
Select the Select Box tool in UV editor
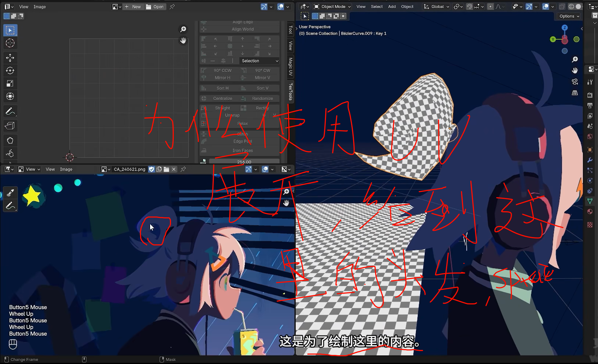click(10, 30)
